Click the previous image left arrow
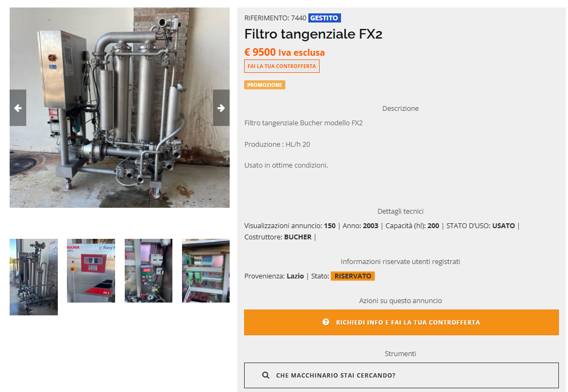The image size is (568, 392). click(x=18, y=108)
